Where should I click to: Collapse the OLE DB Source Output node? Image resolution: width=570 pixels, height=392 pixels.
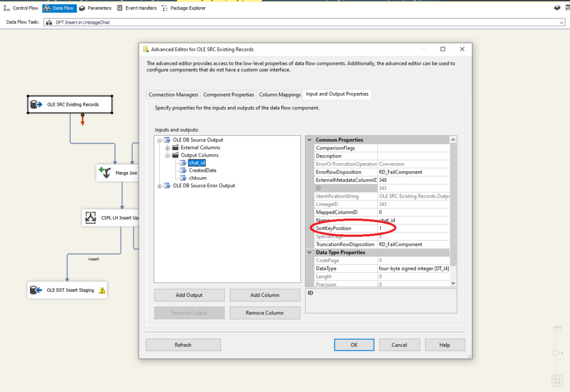point(160,140)
